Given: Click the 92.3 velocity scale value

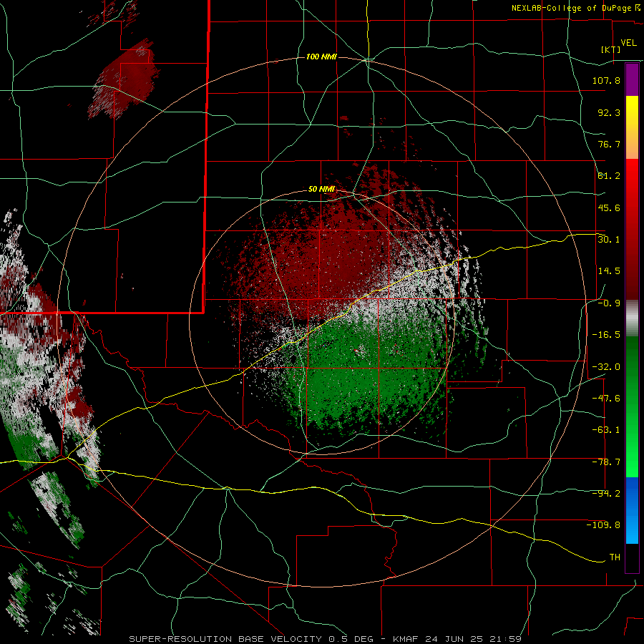Looking at the screenshot, I should click(609, 112).
